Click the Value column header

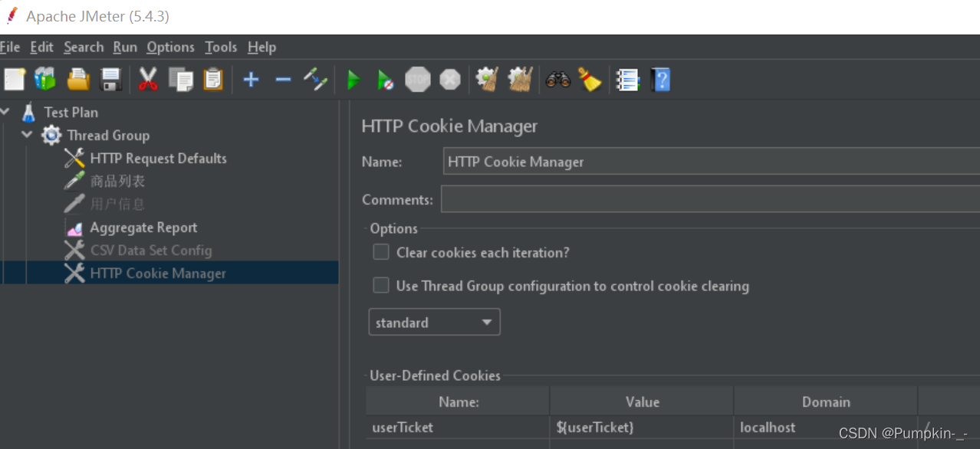(x=642, y=401)
